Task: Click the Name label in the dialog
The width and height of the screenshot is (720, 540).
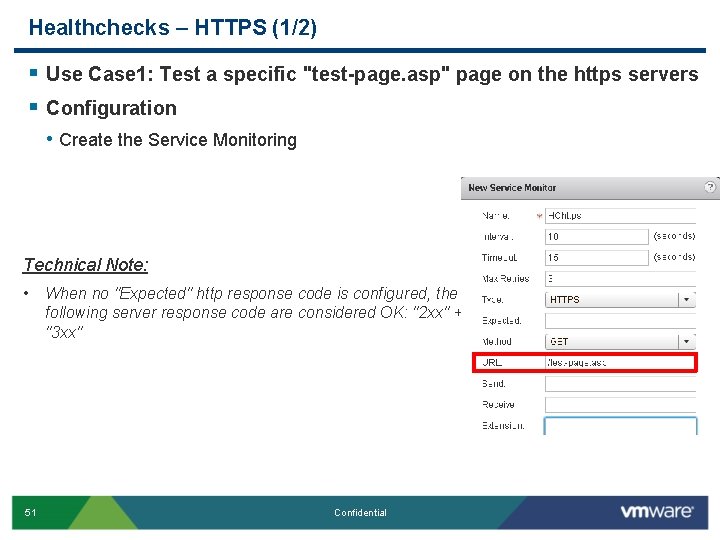Action: (495, 216)
